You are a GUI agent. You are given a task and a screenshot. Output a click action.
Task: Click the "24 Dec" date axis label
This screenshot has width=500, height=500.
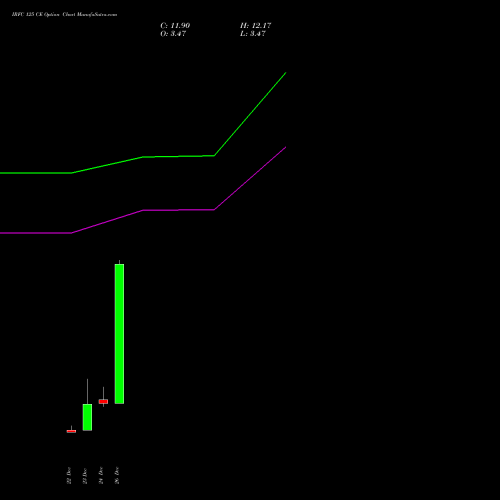pos(101,476)
